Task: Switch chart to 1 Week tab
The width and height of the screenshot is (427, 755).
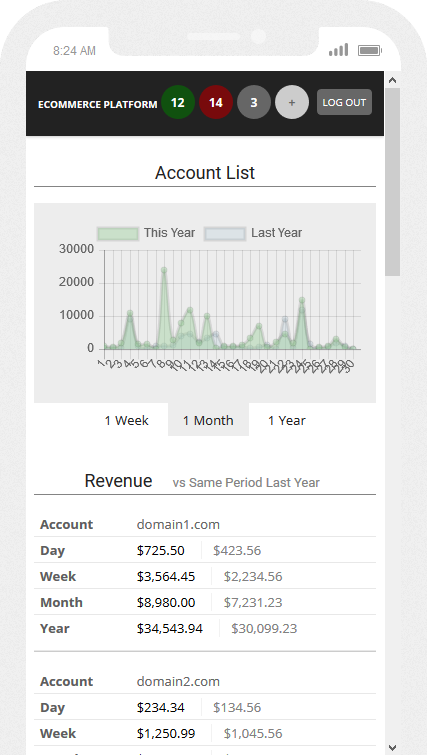Action: coord(127,420)
